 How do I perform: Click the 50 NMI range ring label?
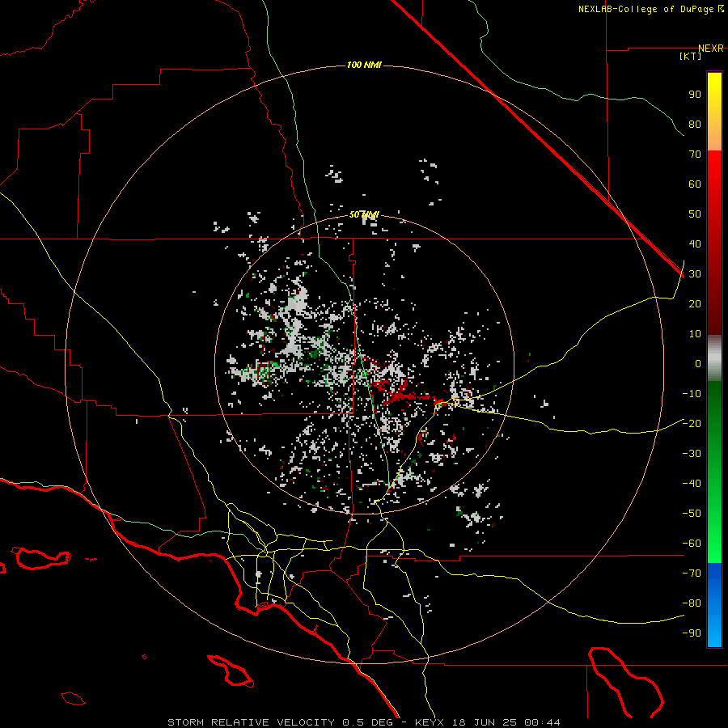click(x=364, y=214)
